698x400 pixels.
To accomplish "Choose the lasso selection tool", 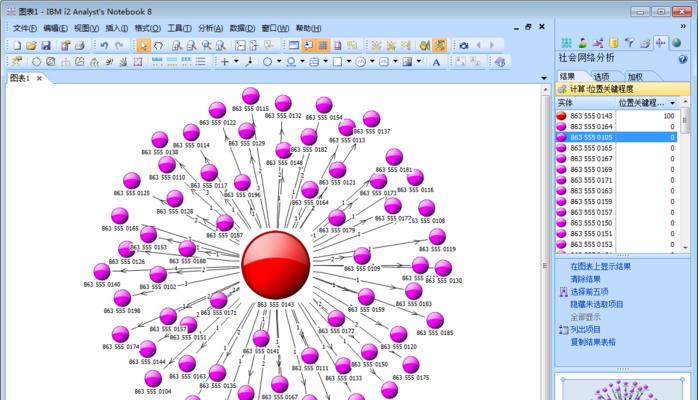I will [x=158, y=45].
